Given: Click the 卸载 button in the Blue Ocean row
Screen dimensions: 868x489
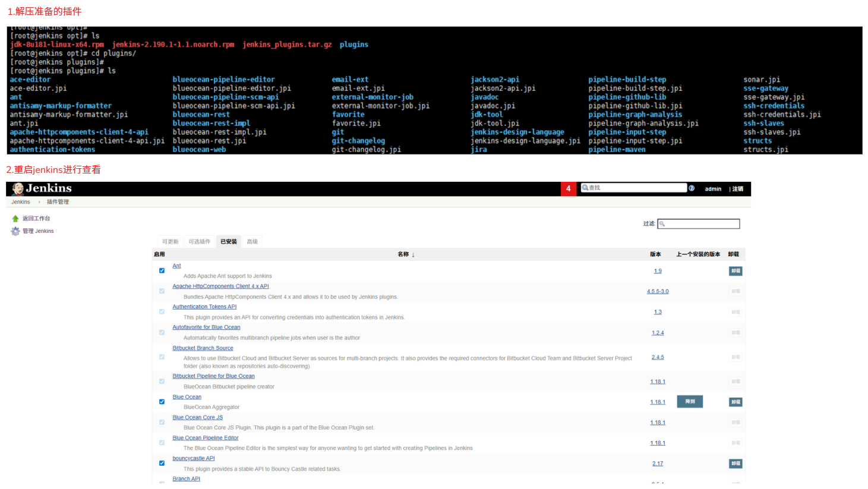Looking at the screenshot, I should tap(736, 402).
